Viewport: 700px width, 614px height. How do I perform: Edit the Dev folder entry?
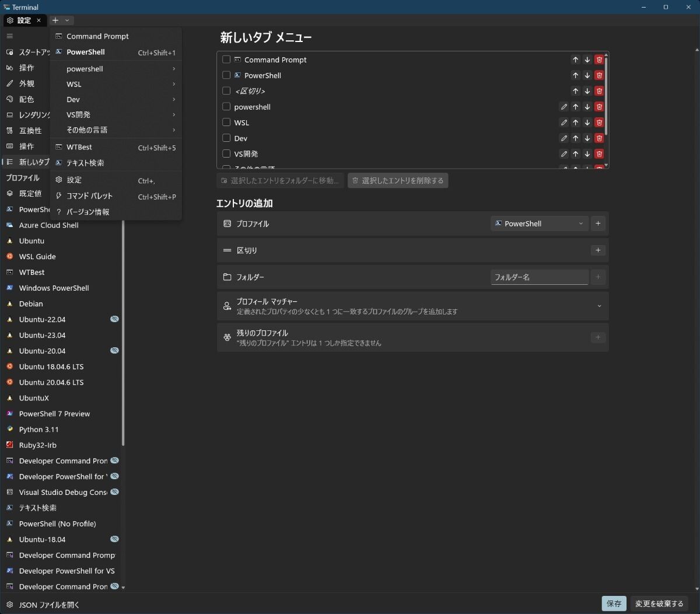coord(563,138)
